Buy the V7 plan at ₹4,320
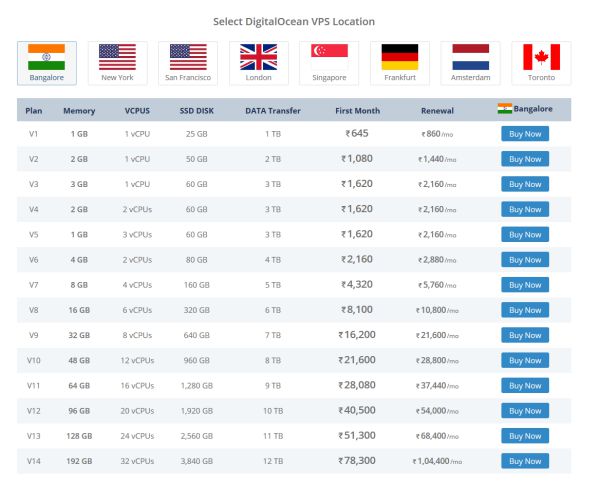The image size is (599, 485). point(525,285)
